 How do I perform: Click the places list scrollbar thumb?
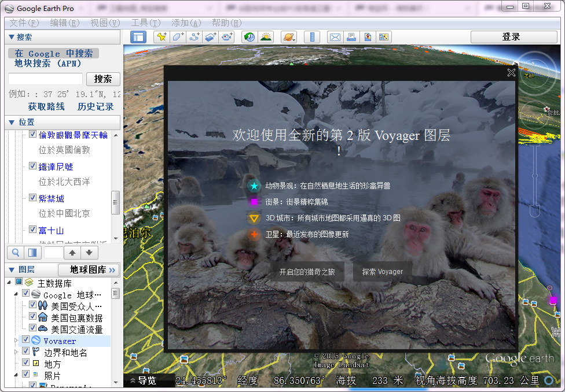116,202
